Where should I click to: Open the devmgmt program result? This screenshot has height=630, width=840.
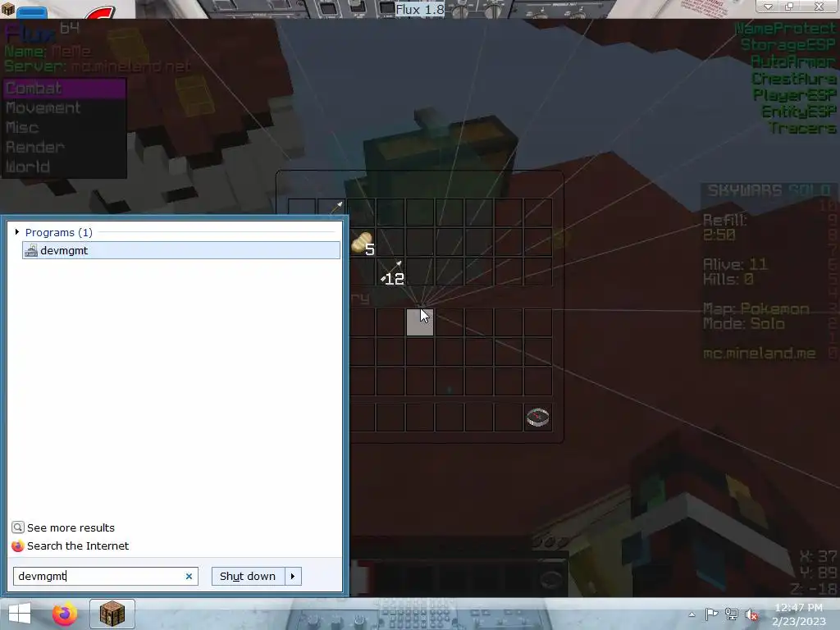(x=181, y=250)
